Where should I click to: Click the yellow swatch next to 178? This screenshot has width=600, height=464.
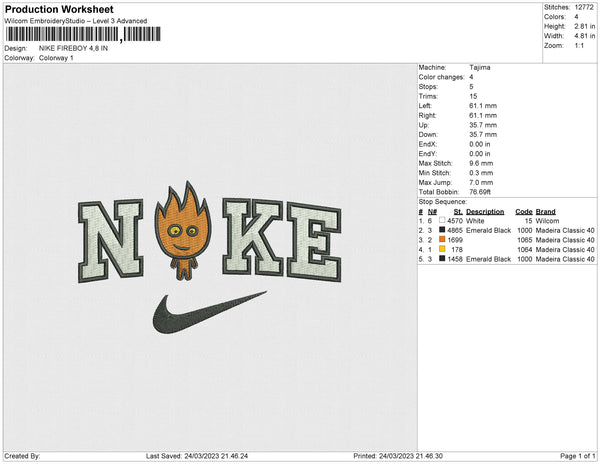[442, 249]
